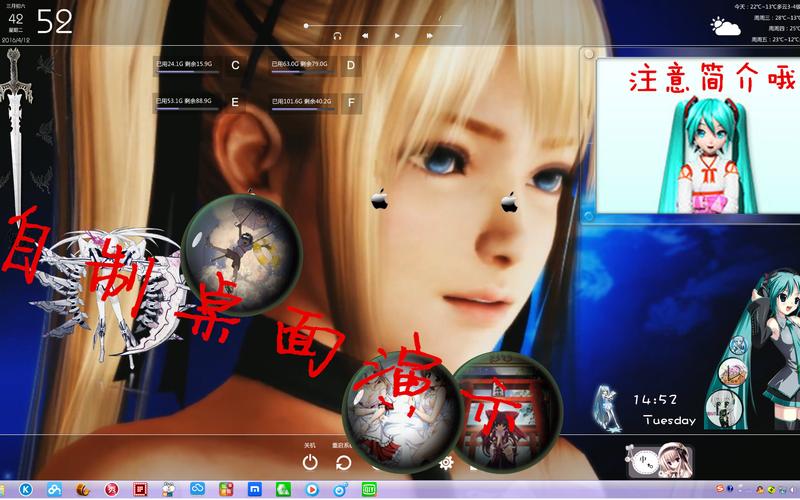Open Baidu cloud taskbar icon
This screenshot has width=800, height=500.
pyautogui.click(x=54, y=490)
